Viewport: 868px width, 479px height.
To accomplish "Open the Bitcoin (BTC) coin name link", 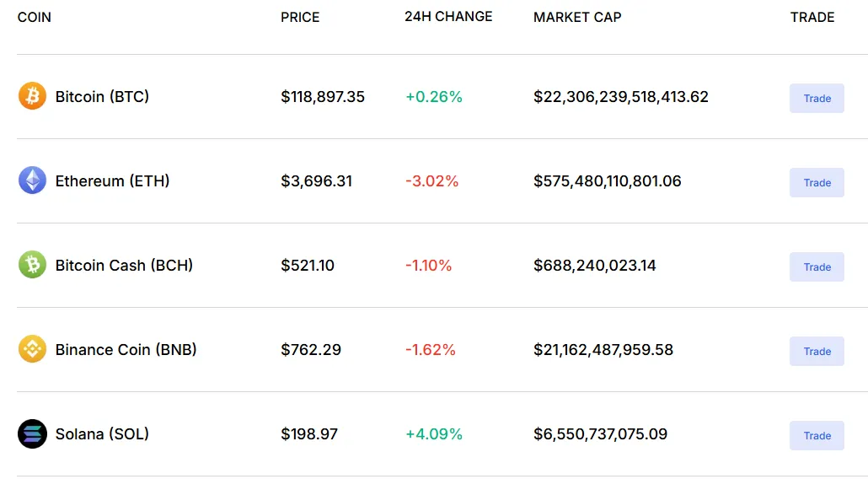I will (103, 97).
